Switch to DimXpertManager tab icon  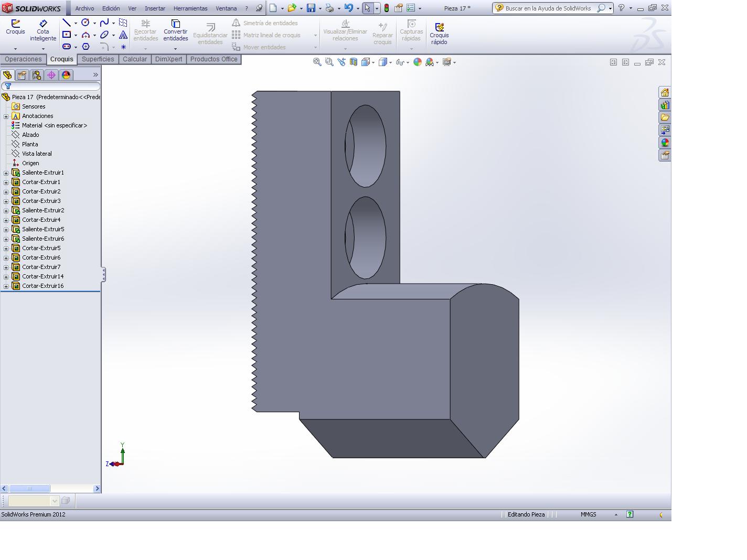click(51, 75)
